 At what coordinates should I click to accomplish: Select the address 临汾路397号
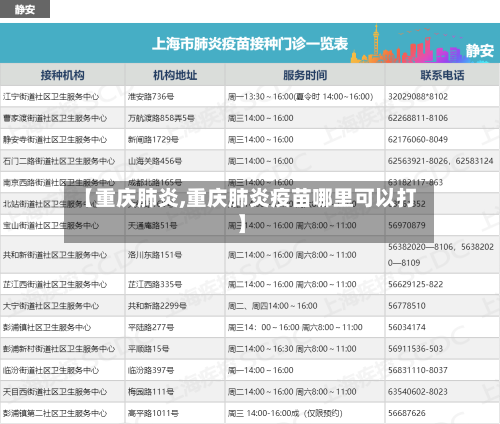[x=151, y=370]
